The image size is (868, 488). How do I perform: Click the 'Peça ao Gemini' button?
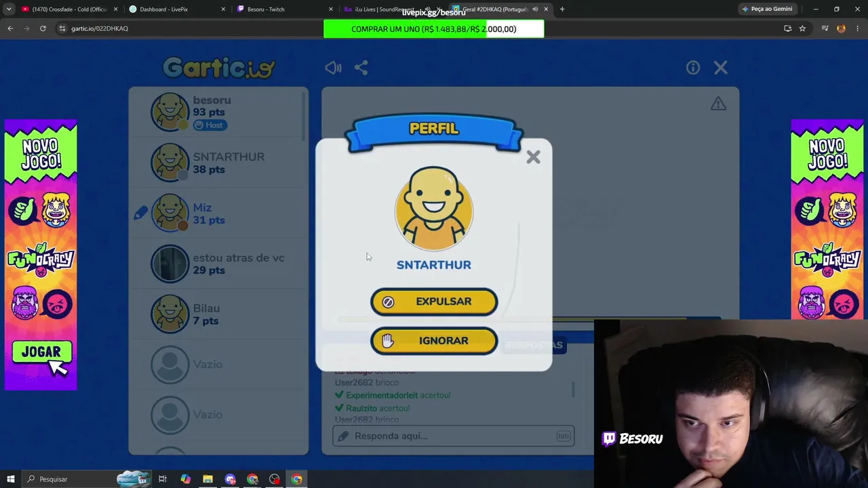point(767,9)
